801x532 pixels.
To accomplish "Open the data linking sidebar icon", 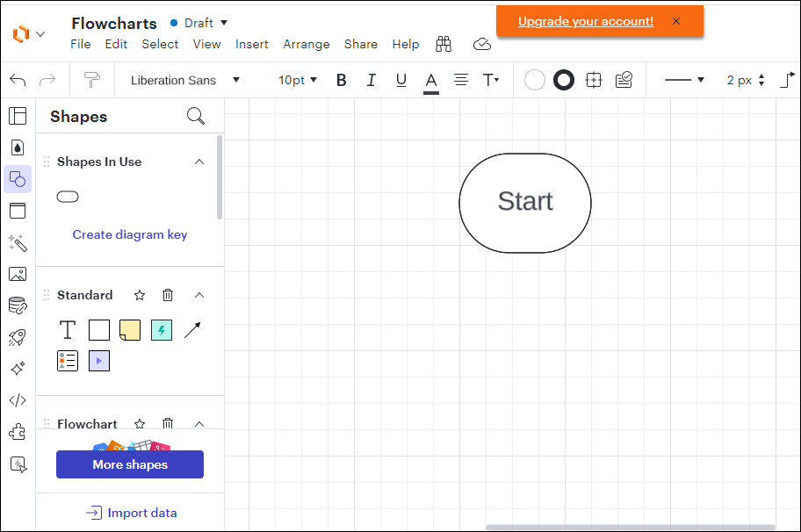I will click(18, 306).
